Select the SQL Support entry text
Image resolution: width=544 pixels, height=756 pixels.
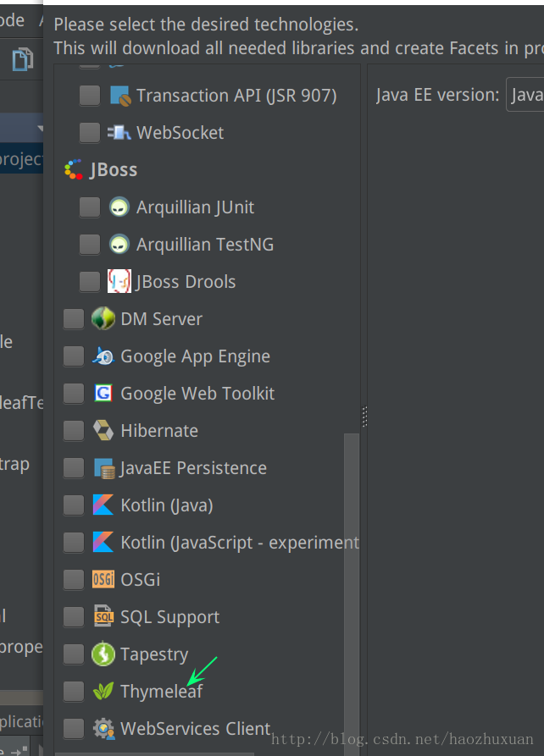(x=170, y=618)
